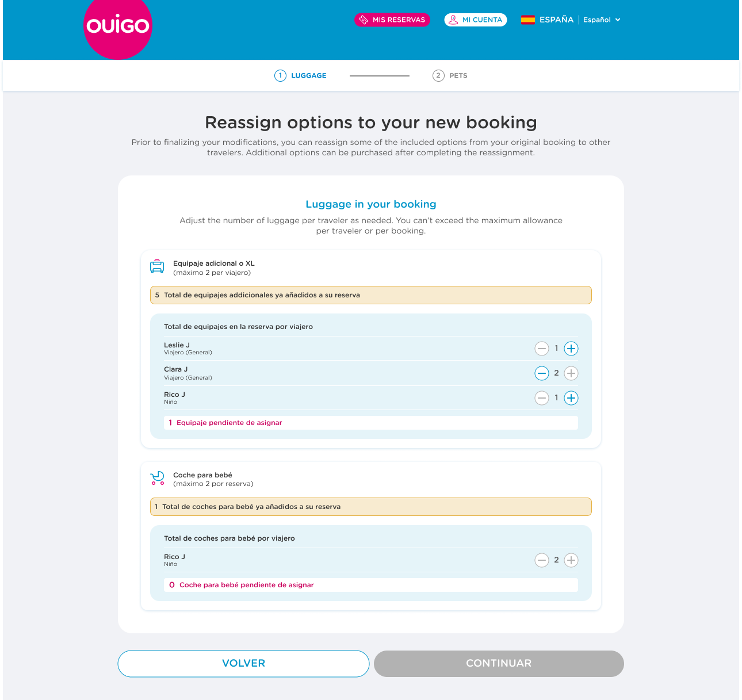Click the Volver button
Viewport: 742px width, 700px height.
tap(243, 663)
